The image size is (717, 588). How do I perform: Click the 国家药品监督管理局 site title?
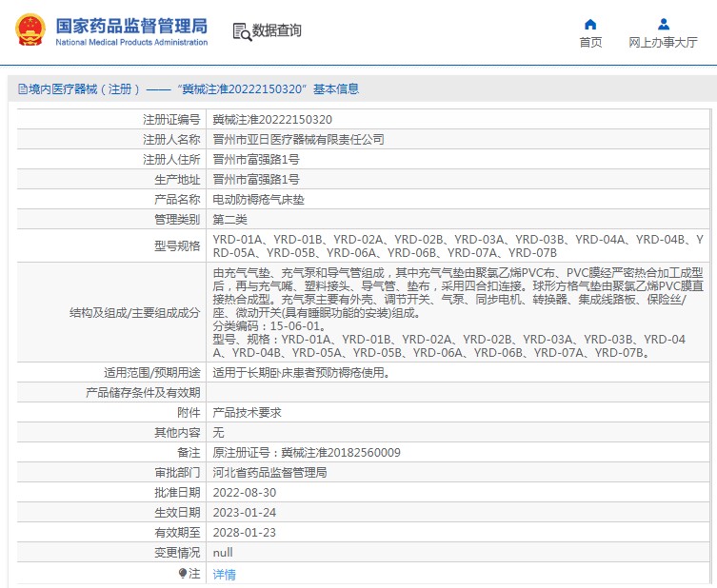coord(131,25)
